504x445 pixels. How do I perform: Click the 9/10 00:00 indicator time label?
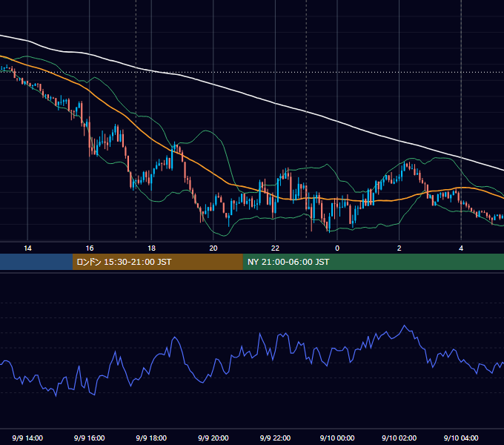(x=337, y=438)
